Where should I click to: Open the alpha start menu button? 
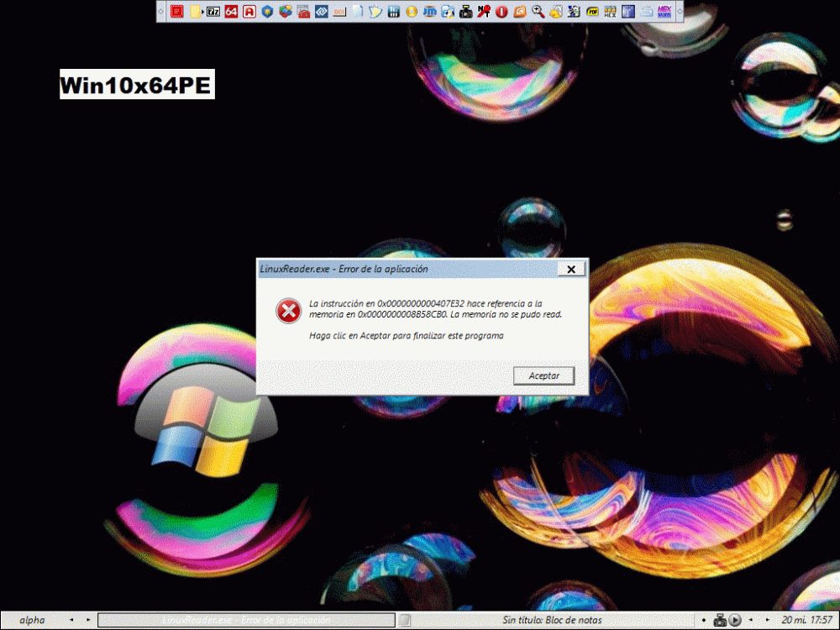pos(32,620)
